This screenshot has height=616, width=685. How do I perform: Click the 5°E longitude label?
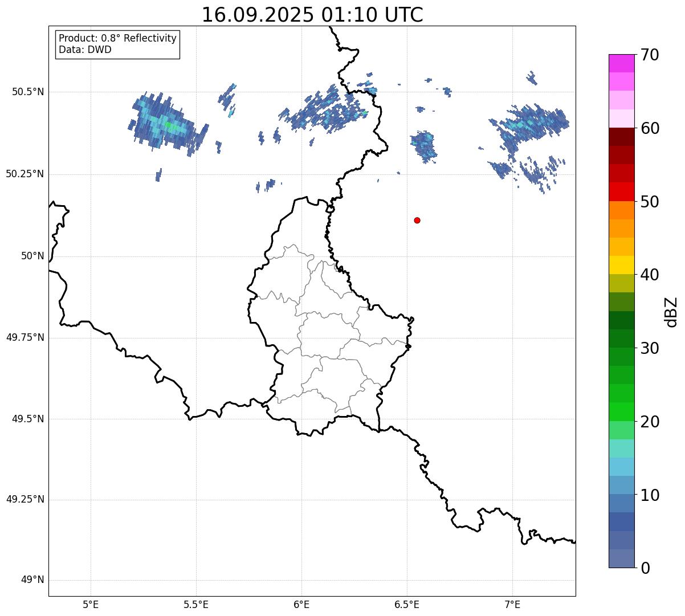coord(91,604)
